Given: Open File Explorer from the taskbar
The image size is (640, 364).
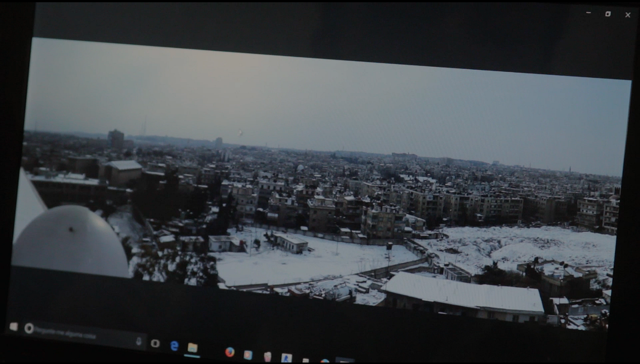Looking at the screenshot, I should [192, 348].
